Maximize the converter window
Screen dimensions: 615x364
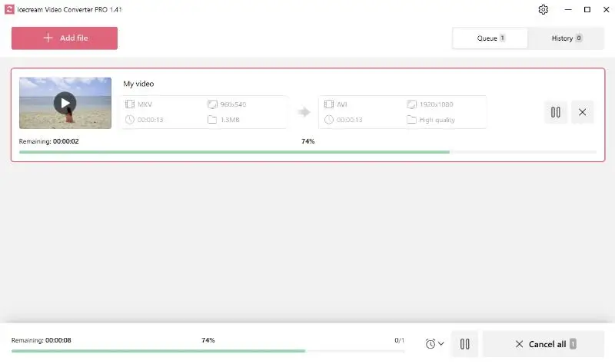click(587, 10)
